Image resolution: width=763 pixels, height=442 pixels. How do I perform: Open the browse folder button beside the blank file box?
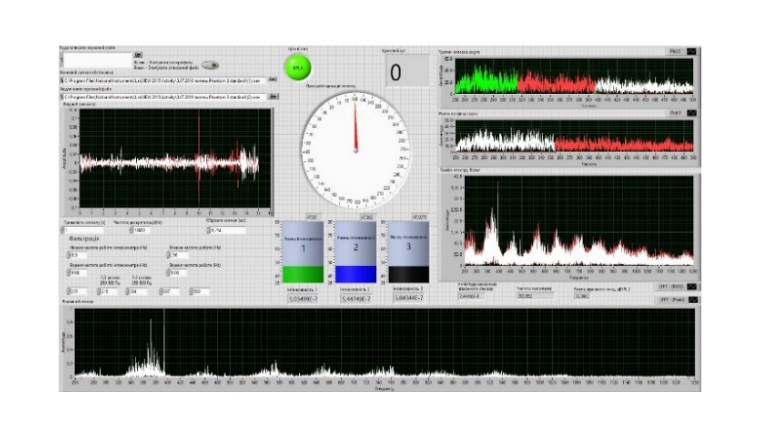coord(138,55)
